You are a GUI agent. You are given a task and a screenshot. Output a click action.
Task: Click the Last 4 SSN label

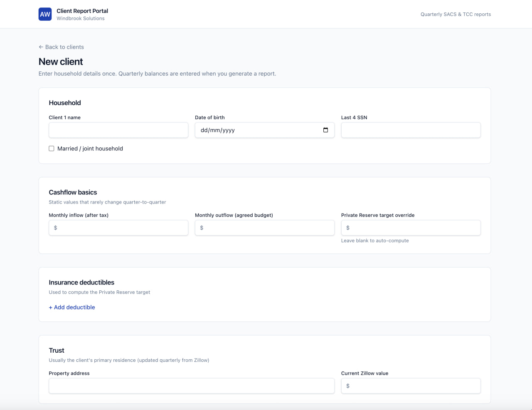[354, 118]
